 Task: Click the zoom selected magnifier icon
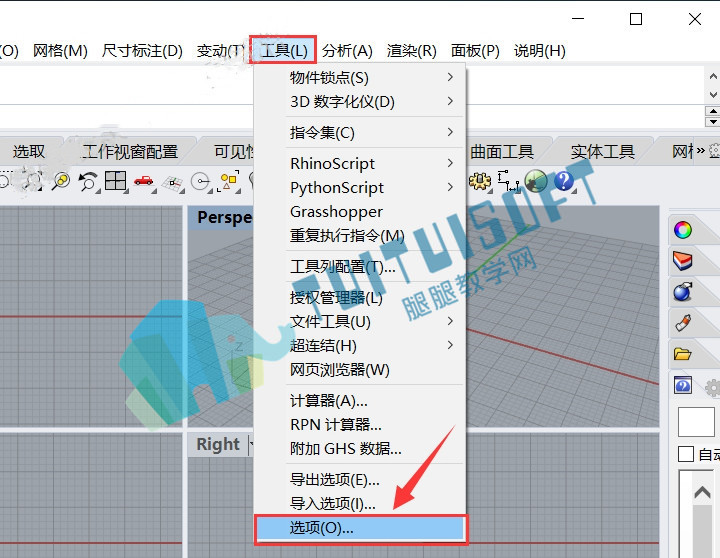pos(61,181)
